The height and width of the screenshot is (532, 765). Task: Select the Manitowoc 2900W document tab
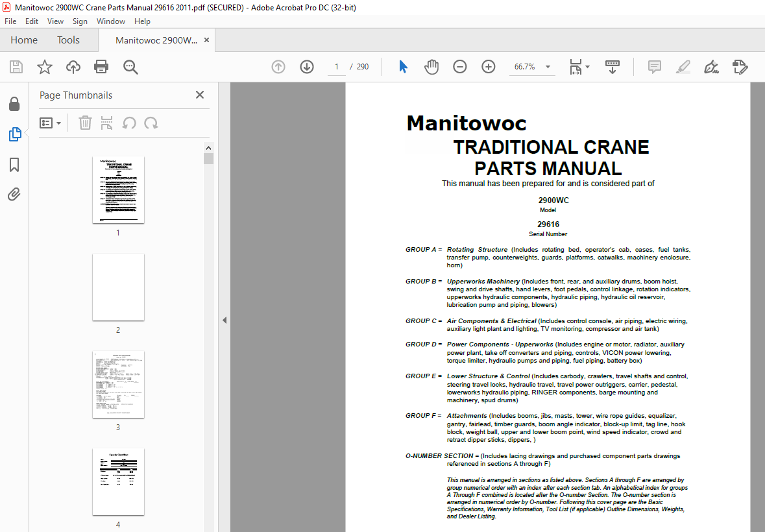click(x=156, y=40)
